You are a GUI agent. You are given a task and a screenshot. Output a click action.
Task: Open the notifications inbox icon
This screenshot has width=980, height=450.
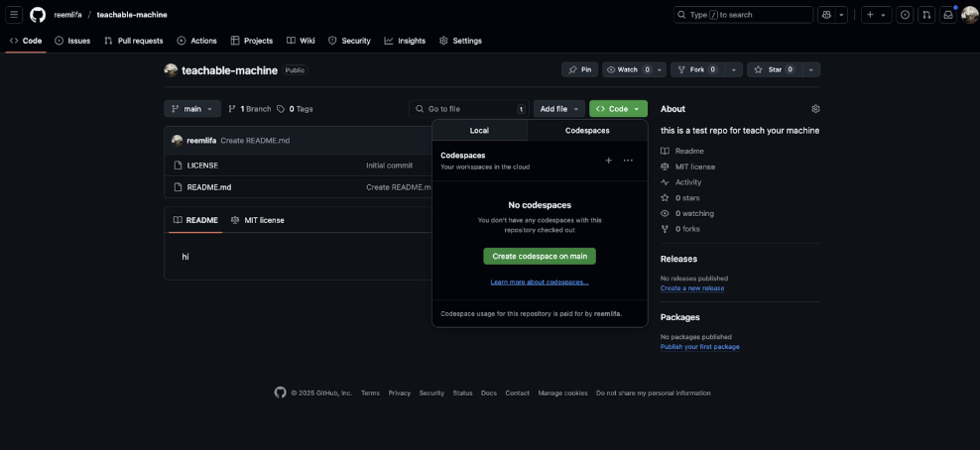pos(948,15)
